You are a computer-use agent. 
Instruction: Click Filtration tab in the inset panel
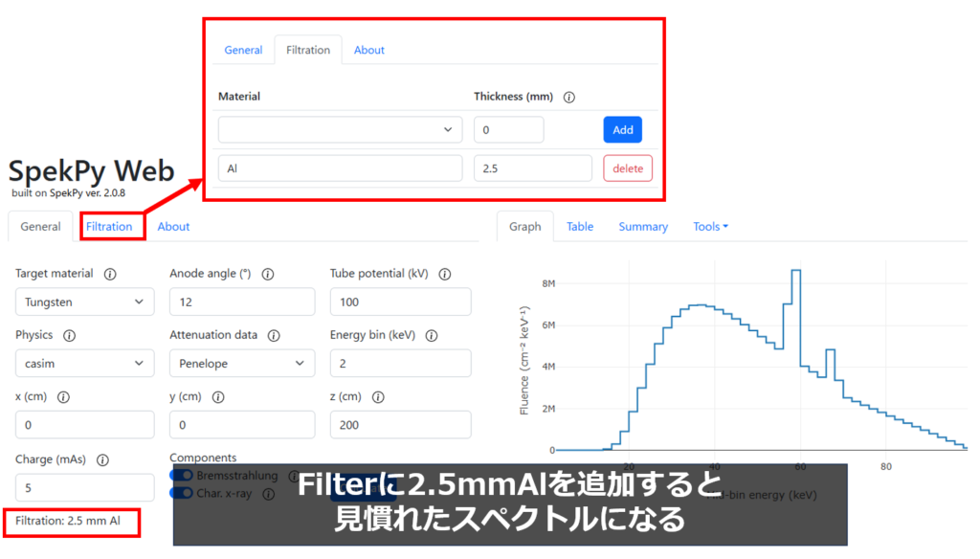308,50
